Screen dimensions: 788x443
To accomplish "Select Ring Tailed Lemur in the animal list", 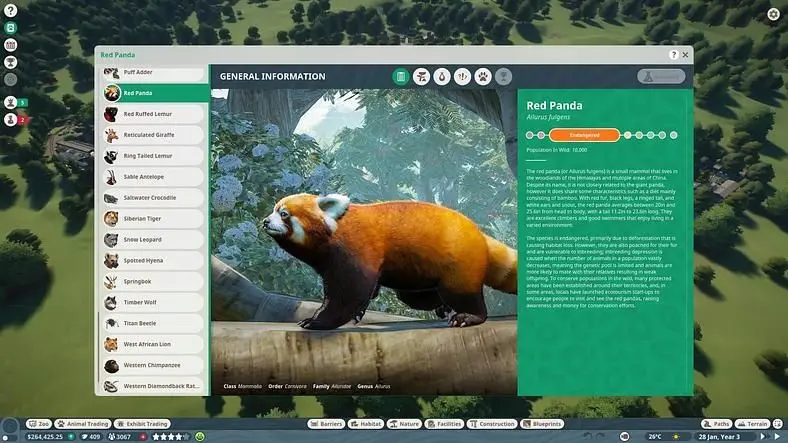I will pyautogui.click(x=153, y=156).
